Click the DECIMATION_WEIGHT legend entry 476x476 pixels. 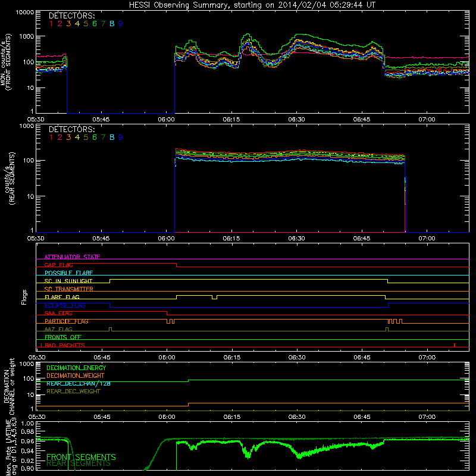[76, 375]
